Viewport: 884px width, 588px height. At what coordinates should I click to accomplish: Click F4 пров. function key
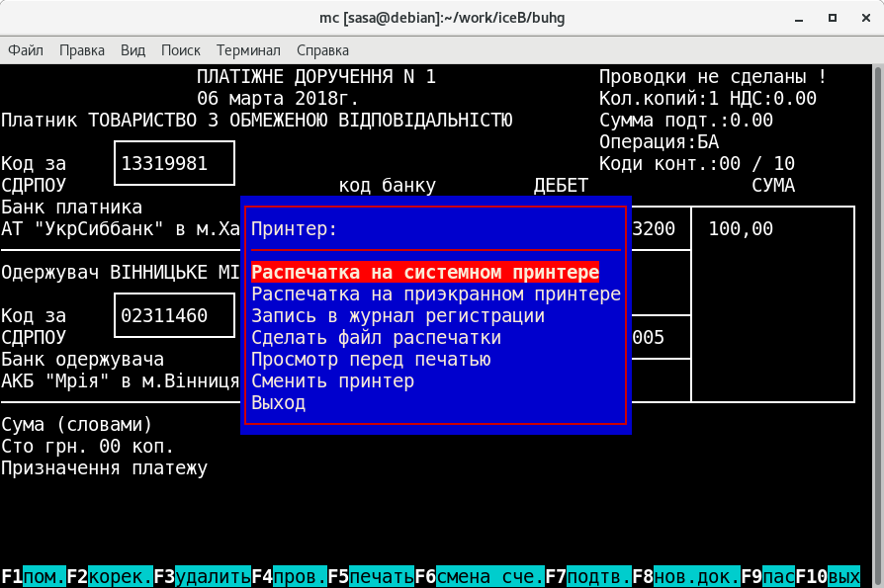[289, 577]
